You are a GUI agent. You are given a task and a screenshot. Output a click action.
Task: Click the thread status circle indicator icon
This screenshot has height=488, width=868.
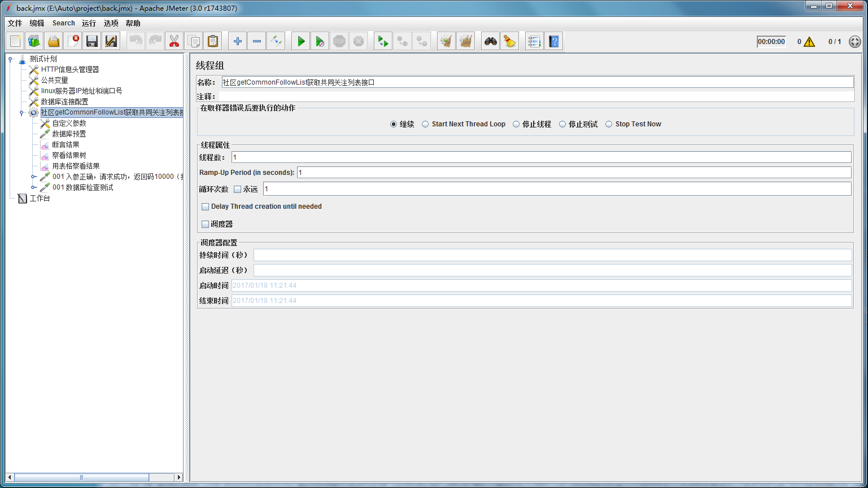coord(855,42)
